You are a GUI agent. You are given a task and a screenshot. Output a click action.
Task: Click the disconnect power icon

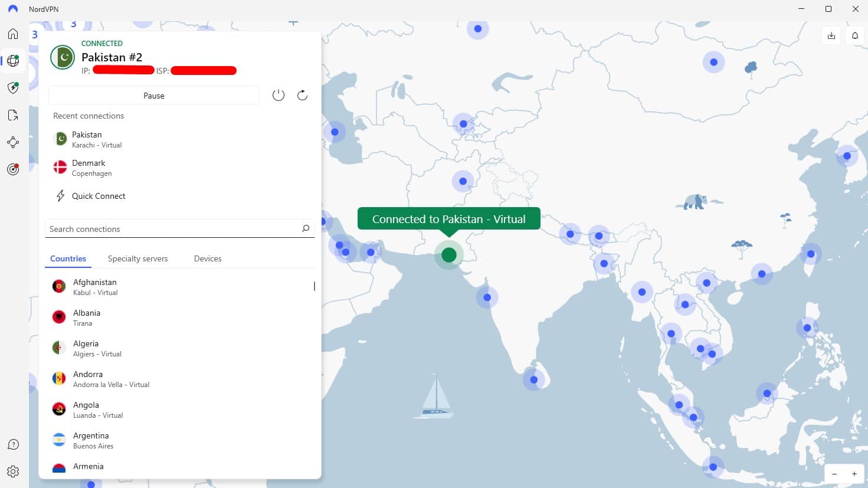point(278,94)
